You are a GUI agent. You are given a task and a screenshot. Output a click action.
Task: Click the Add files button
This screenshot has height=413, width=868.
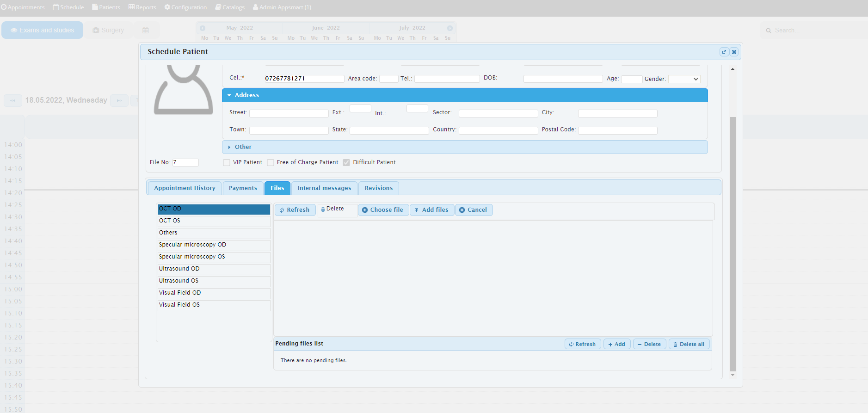[432, 210]
